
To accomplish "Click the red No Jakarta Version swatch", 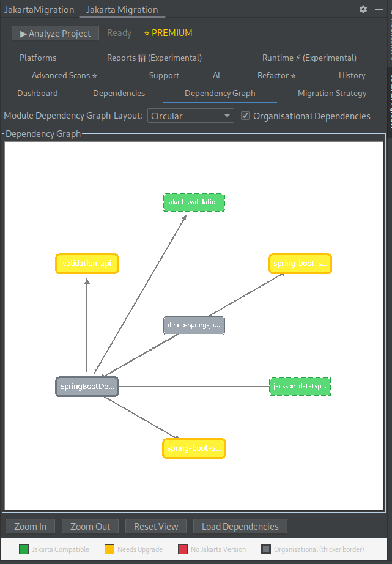I will click(x=183, y=549).
